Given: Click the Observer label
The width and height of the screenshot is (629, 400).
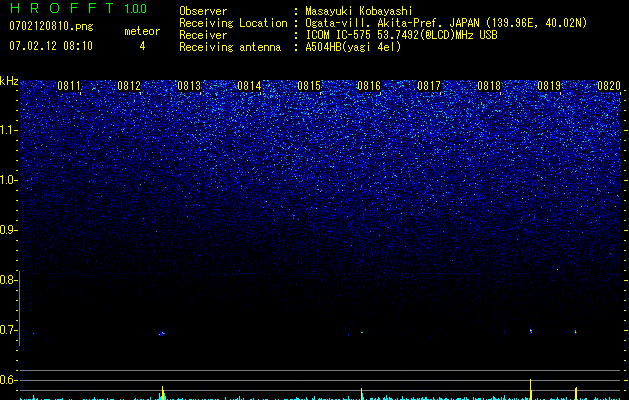Looking at the screenshot, I should pyautogui.click(x=203, y=11).
